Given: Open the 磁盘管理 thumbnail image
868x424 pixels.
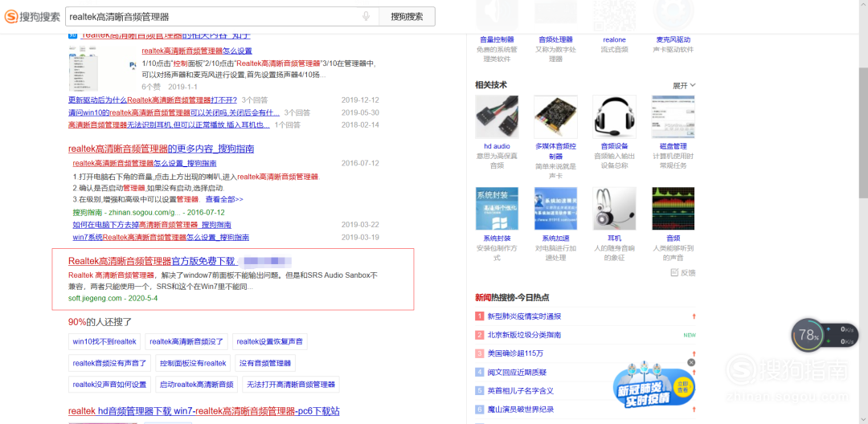Looking at the screenshot, I should [x=674, y=116].
